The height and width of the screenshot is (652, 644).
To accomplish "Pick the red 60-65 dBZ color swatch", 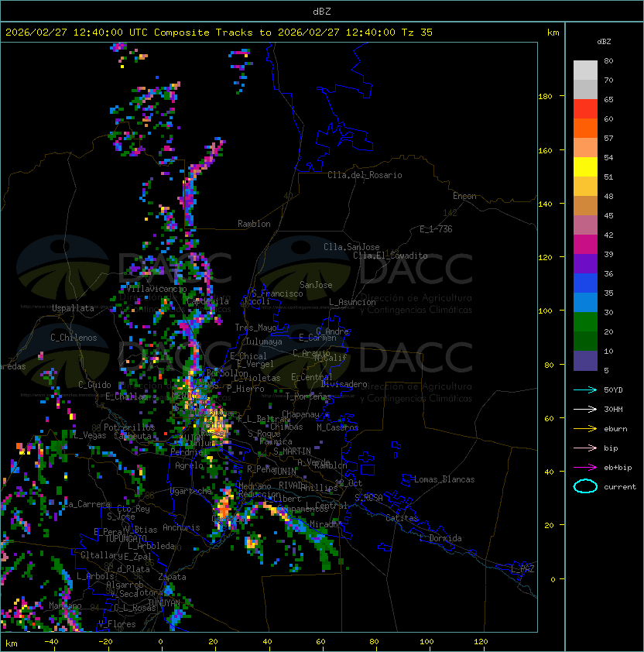I will [585, 109].
